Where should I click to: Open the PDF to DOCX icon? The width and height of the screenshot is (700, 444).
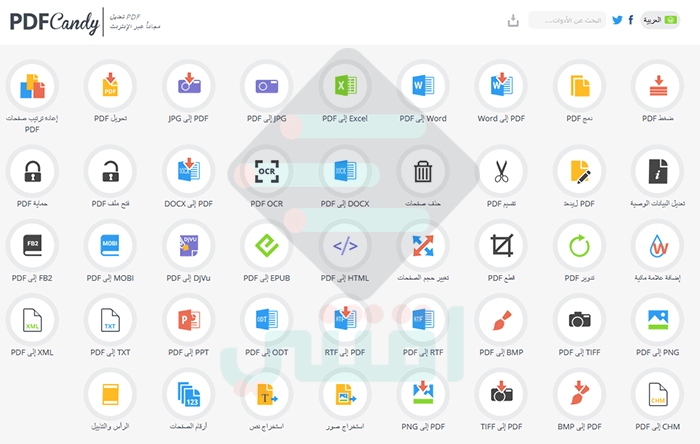tap(345, 171)
